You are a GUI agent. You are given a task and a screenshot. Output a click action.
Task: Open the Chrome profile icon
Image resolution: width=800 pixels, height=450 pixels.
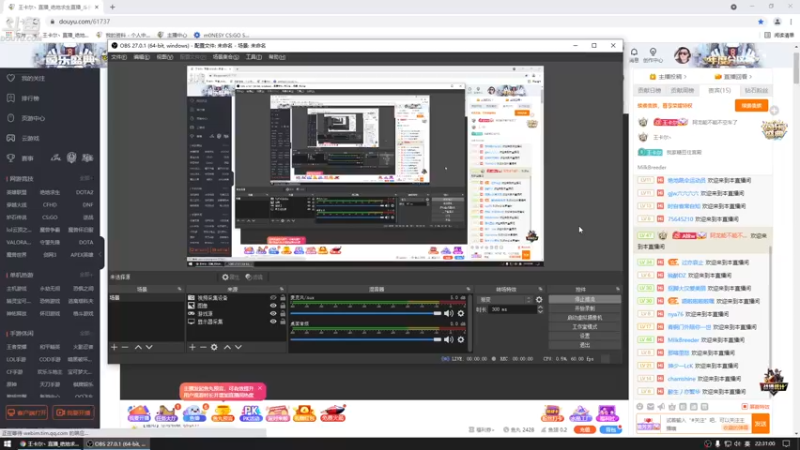coord(777,21)
